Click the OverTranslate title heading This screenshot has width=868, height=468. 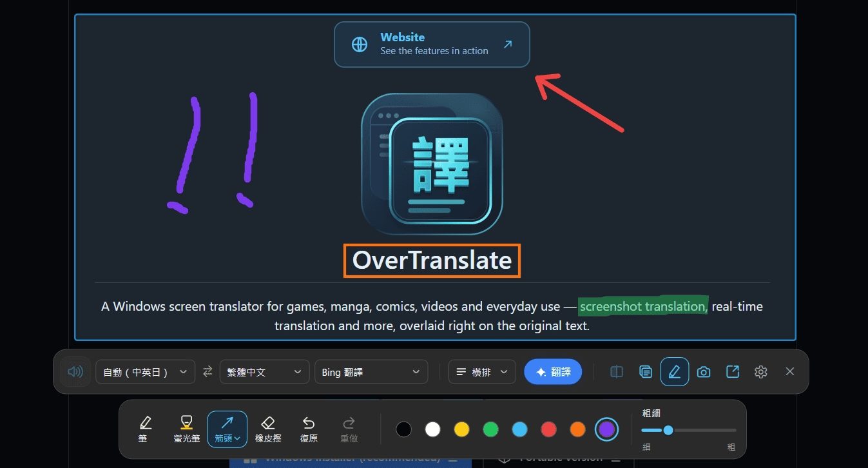(432, 260)
